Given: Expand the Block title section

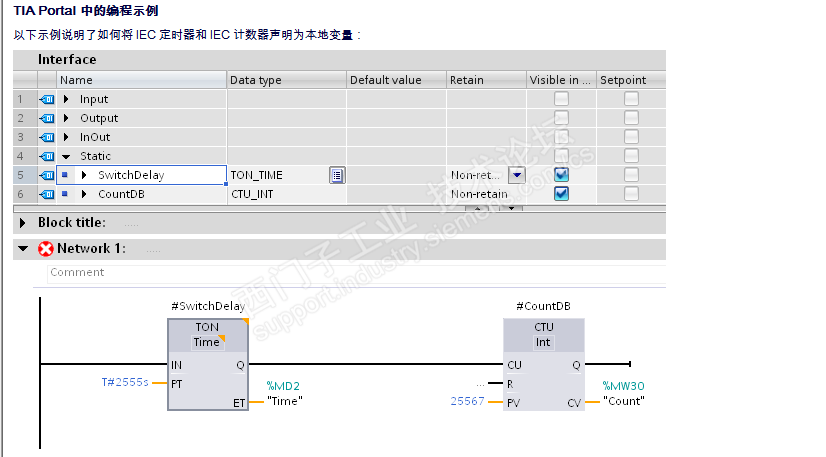Looking at the screenshot, I should point(22,223).
